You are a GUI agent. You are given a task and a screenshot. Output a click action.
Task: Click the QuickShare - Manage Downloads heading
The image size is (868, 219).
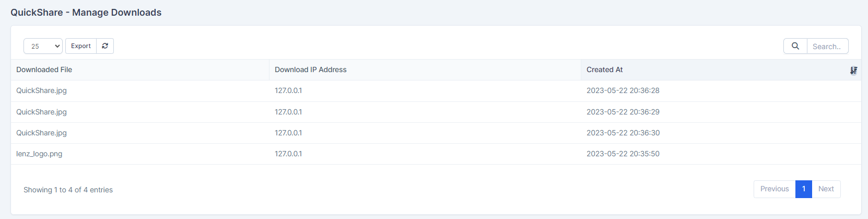86,13
